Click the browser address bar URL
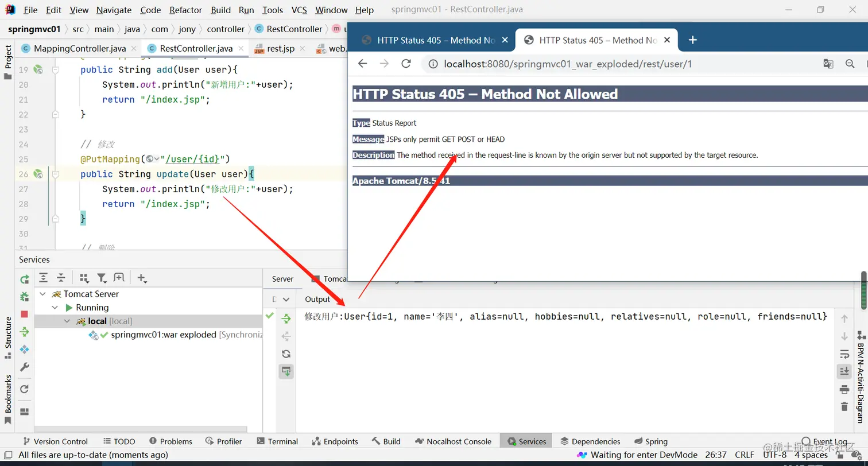Viewport: 868px width, 466px height. 568,64
